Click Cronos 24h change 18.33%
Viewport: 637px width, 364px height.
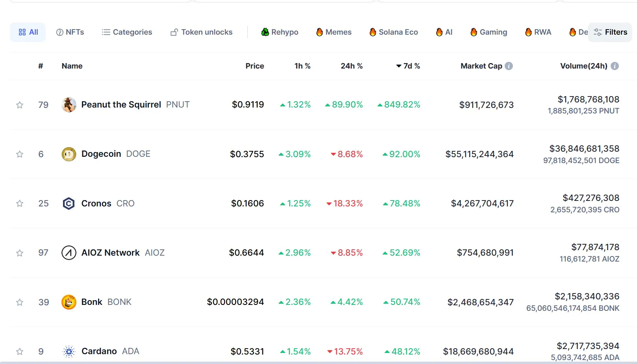(345, 203)
